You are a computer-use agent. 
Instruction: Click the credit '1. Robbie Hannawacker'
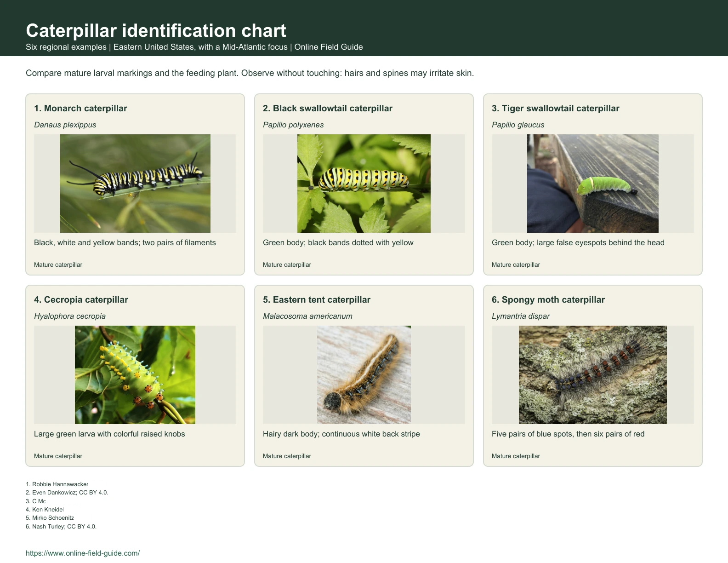[57, 484]
